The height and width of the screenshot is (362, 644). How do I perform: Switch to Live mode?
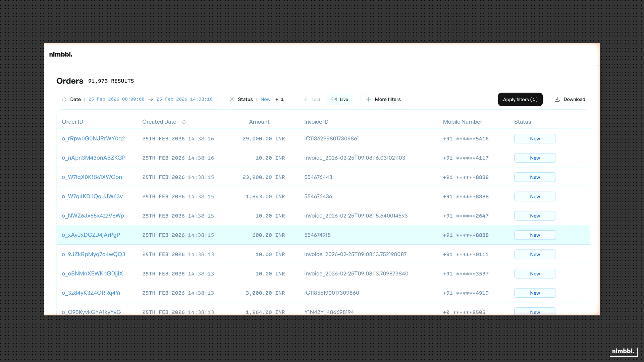344,100
